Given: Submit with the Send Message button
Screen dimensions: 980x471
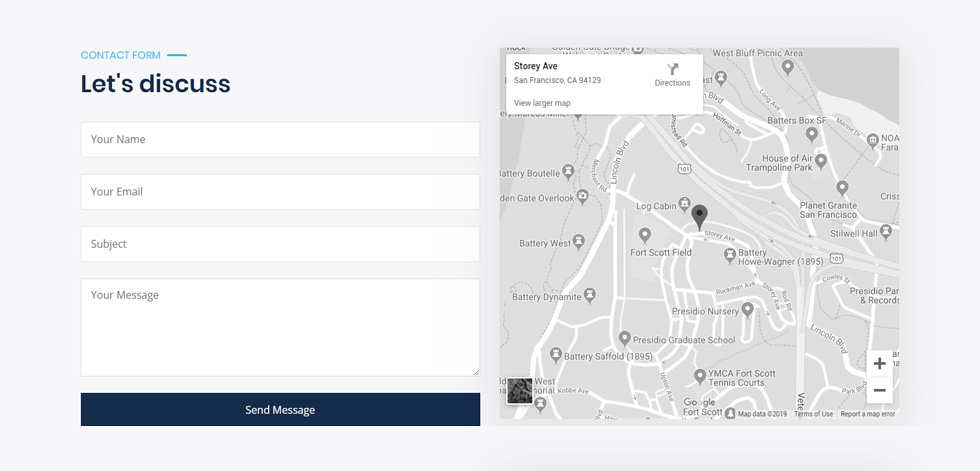Looking at the screenshot, I should tap(280, 410).
